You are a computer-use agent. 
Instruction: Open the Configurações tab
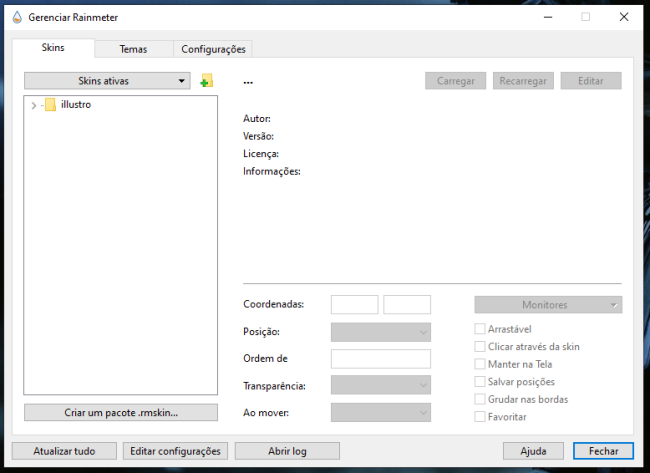coord(213,49)
